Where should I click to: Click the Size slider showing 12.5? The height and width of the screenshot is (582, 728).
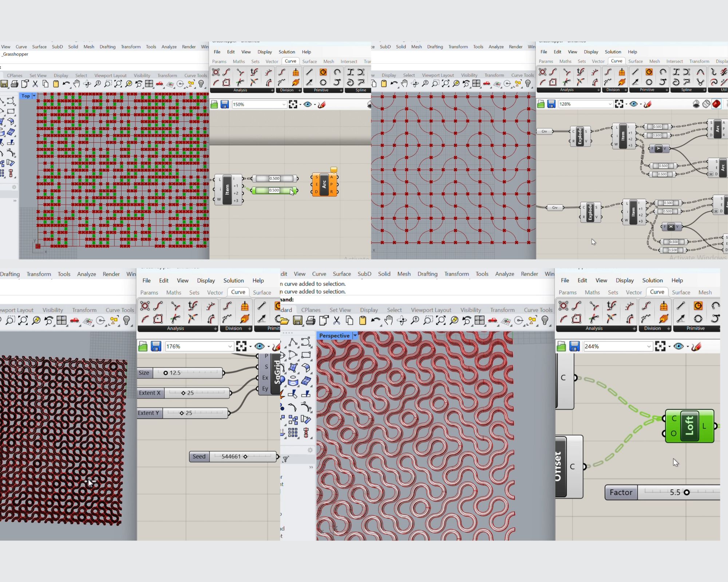[x=181, y=373]
